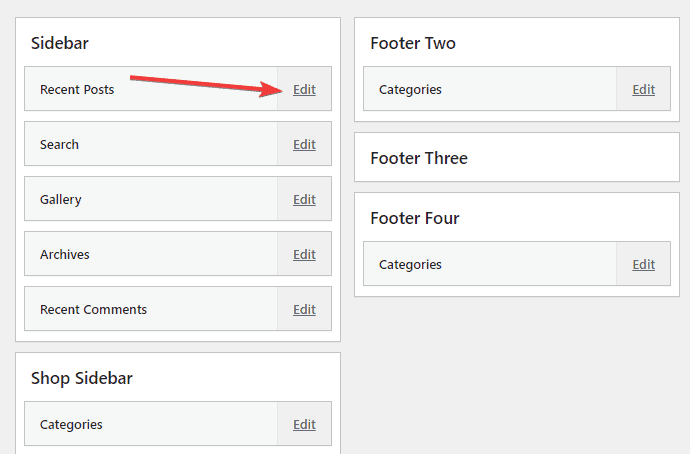
Task: Click the Footer Three panel heading
Action: 419,158
